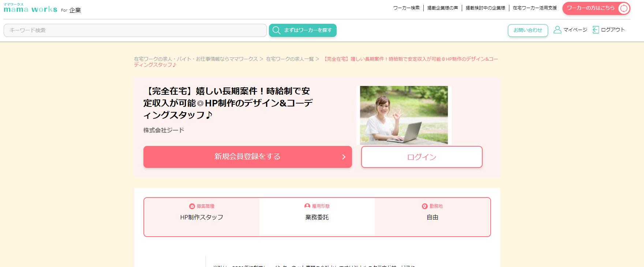Focus the キーワード検索 input field
Image resolution: width=644 pixels, height=267 pixels.
pos(135,30)
